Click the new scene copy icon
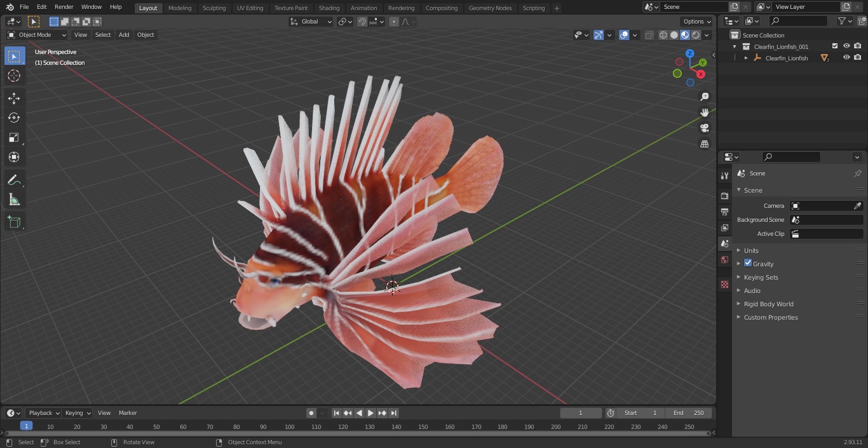 coord(734,7)
